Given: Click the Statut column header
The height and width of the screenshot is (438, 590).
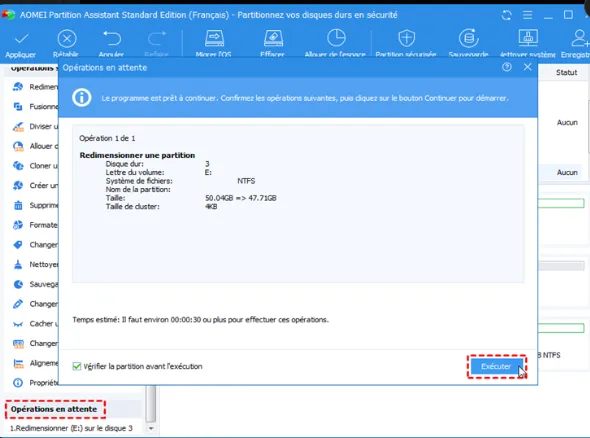Looking at the screenshot, I should (566, 73).
